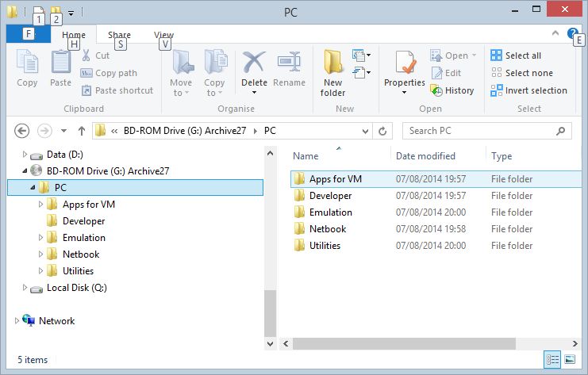Click the Forward navigation arrow
The image size is (588, 375).
pyautogui.click(x=44, y=131)
